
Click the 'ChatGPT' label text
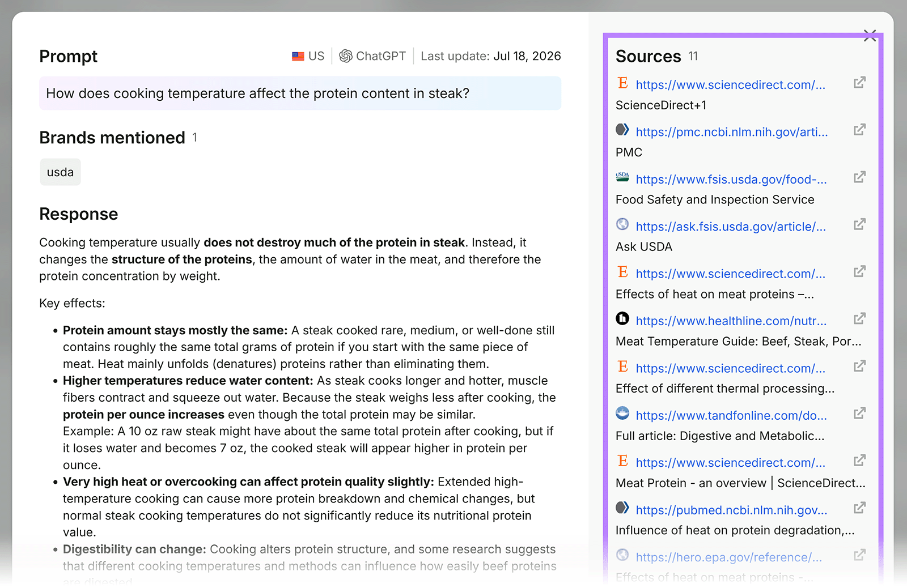pos(381,56)
